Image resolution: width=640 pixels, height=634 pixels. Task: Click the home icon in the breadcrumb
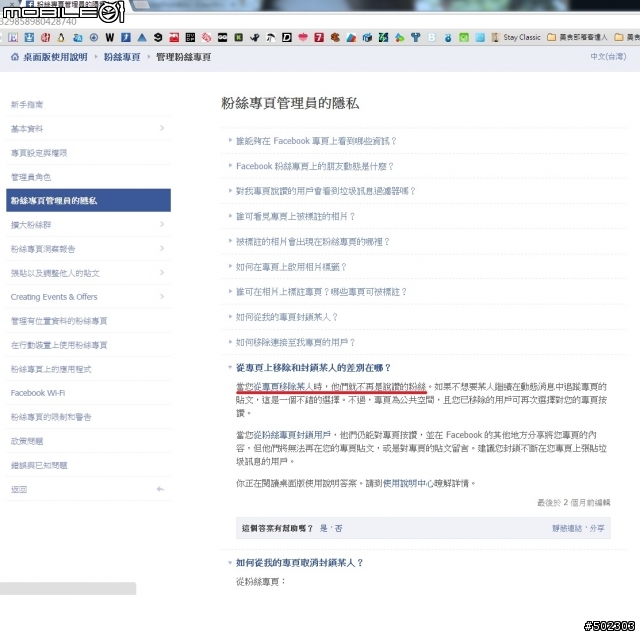[15, 57]
